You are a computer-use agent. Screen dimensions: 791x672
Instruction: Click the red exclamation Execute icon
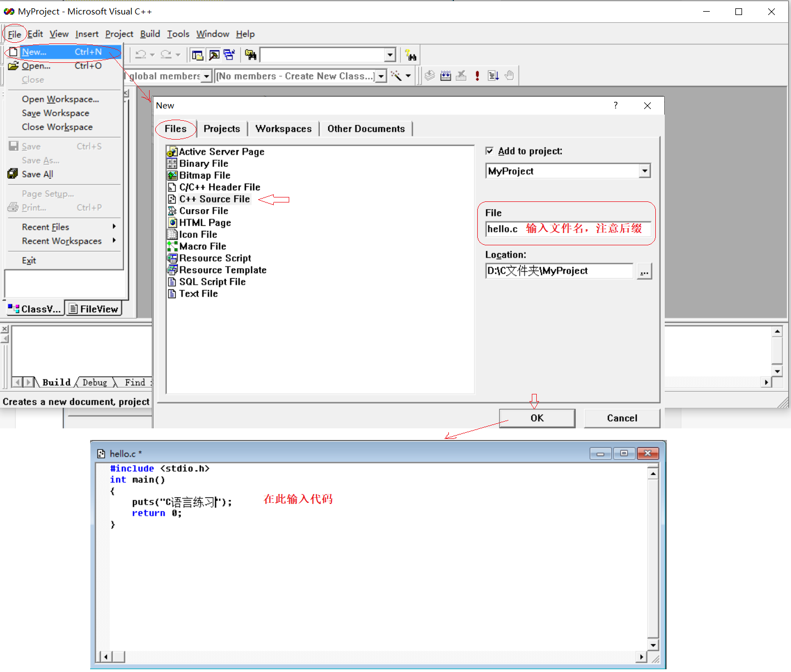[477, 76]
